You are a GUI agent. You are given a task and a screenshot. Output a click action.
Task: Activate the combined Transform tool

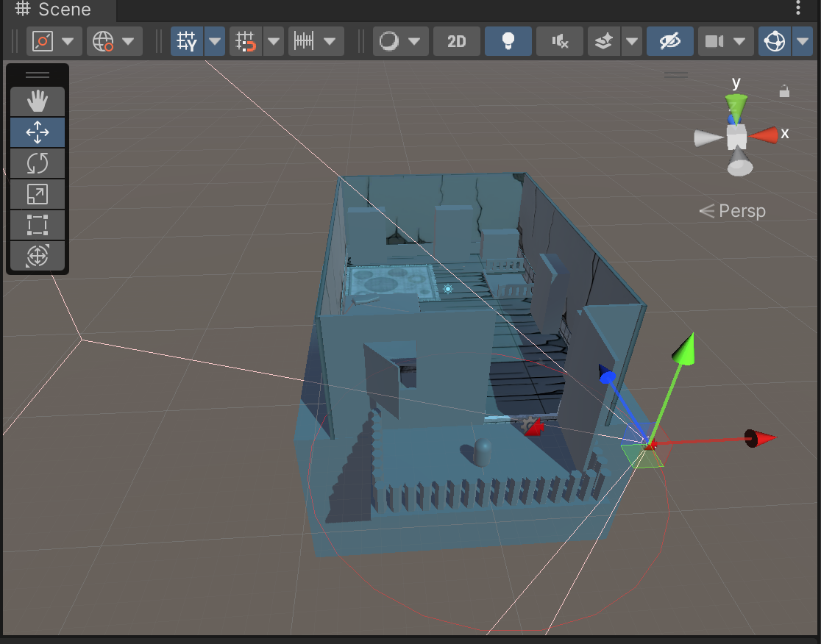click(38, 257)
